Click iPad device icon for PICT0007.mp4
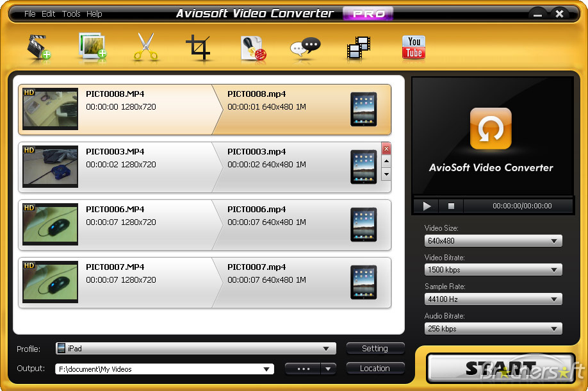Screen dimensions: 588x391 click(363, 283)
